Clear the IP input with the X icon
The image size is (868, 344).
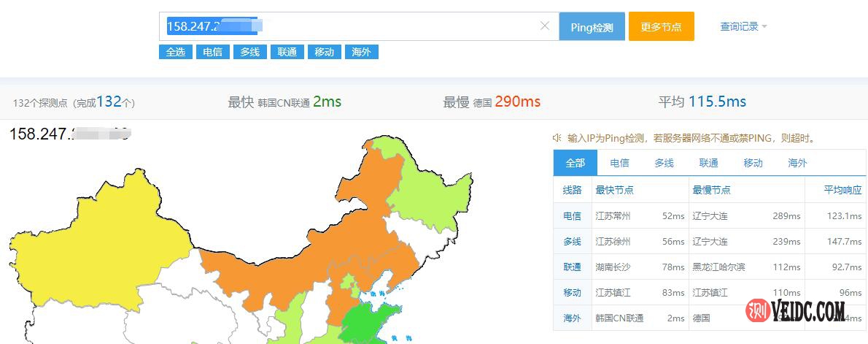(x=545, y=26)
